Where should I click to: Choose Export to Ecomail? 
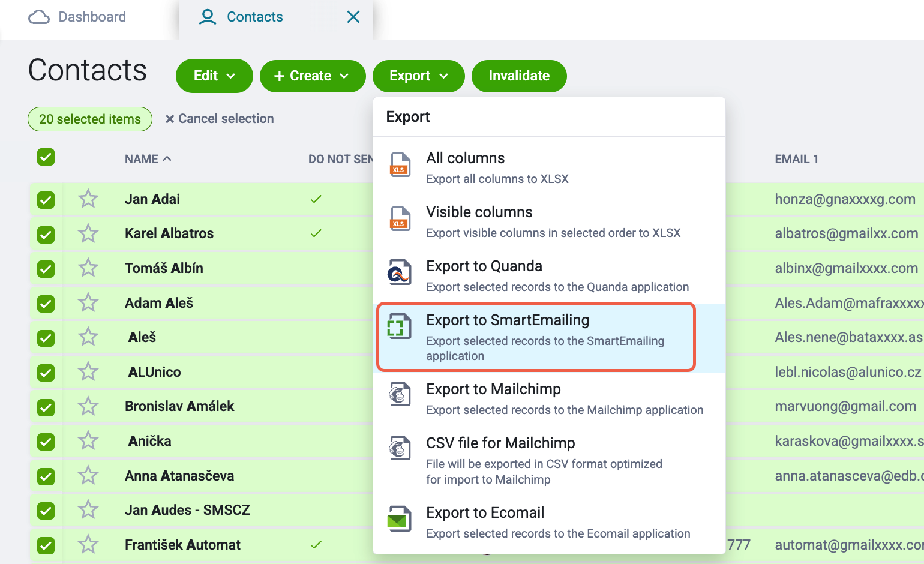pos(549,522)
